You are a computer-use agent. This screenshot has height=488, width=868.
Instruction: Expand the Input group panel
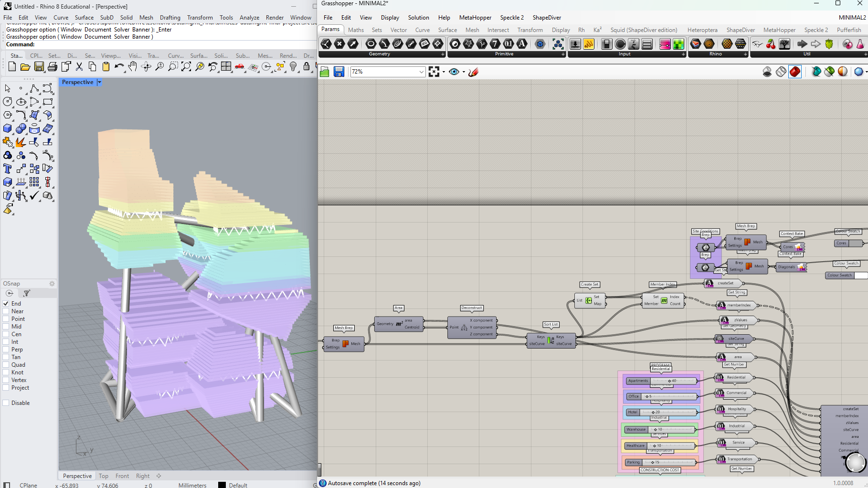[x=684, y=54]
